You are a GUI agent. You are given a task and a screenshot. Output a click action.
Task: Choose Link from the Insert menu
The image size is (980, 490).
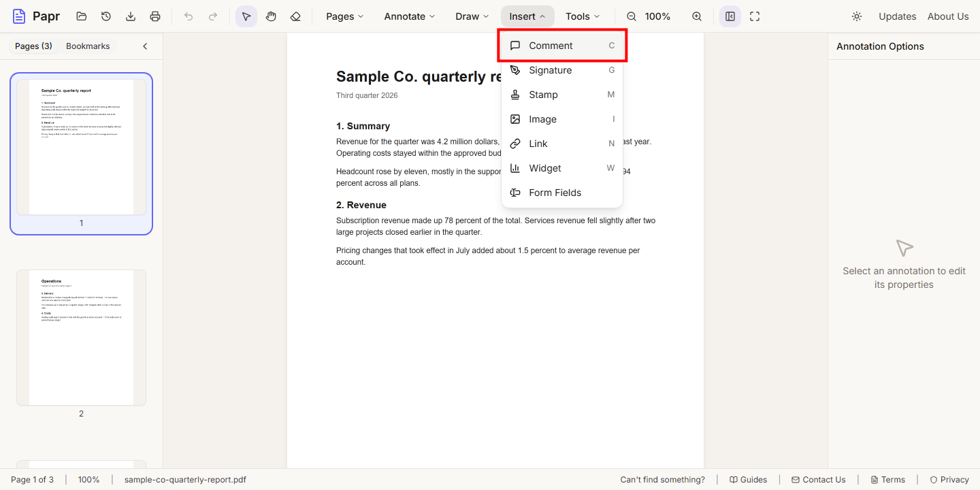(562, 144)
